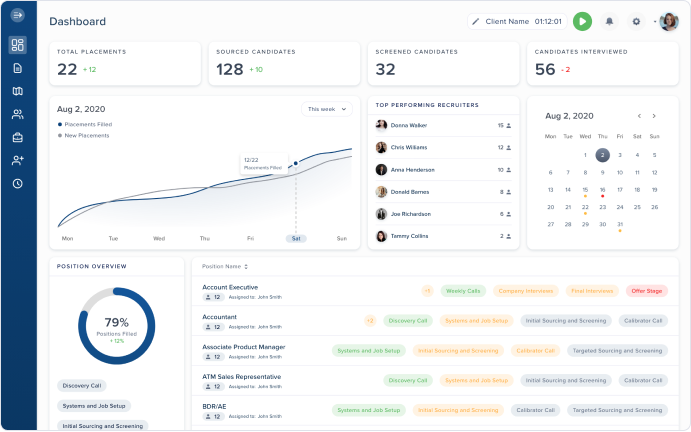Open recruiter Anna Henderson
Image resolution: width=691 pixels, height=432 pixels.
click(x=443, y=170)
